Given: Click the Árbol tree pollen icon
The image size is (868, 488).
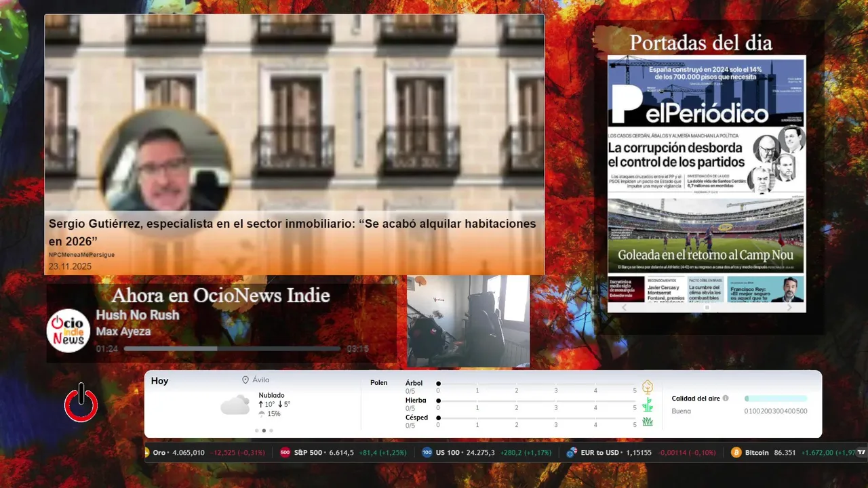Looking at the screenshot, I should point(648,387).
